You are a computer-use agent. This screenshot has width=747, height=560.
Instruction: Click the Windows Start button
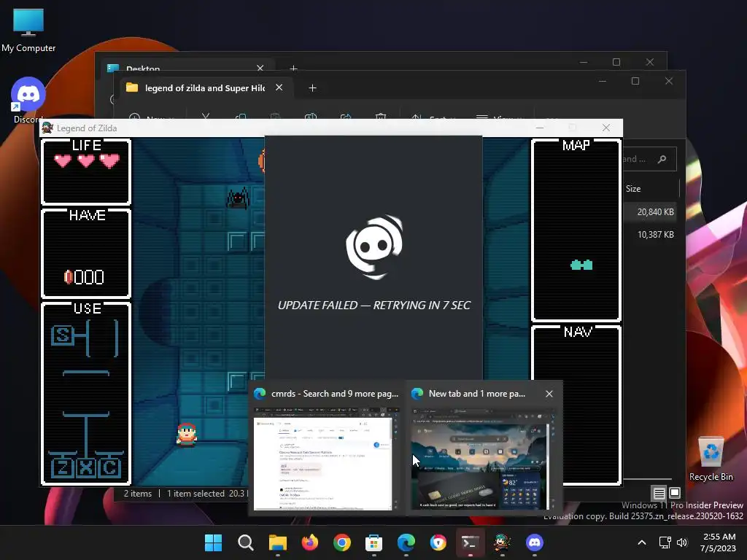click(214, 542)
